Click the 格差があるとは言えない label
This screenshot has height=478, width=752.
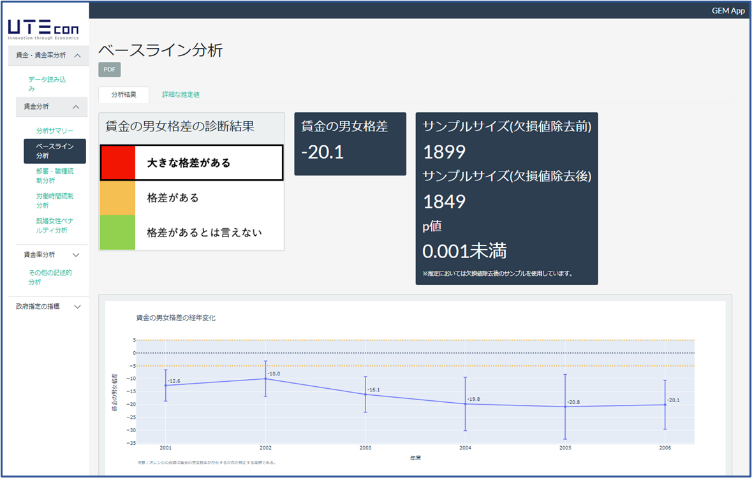tap(204, 233)
